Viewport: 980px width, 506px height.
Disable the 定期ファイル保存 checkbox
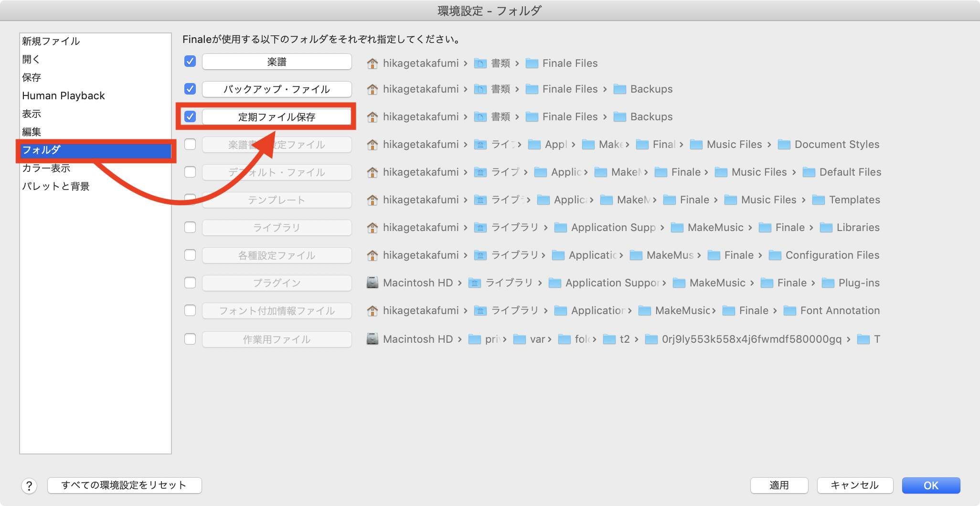[x=190, y=116]
